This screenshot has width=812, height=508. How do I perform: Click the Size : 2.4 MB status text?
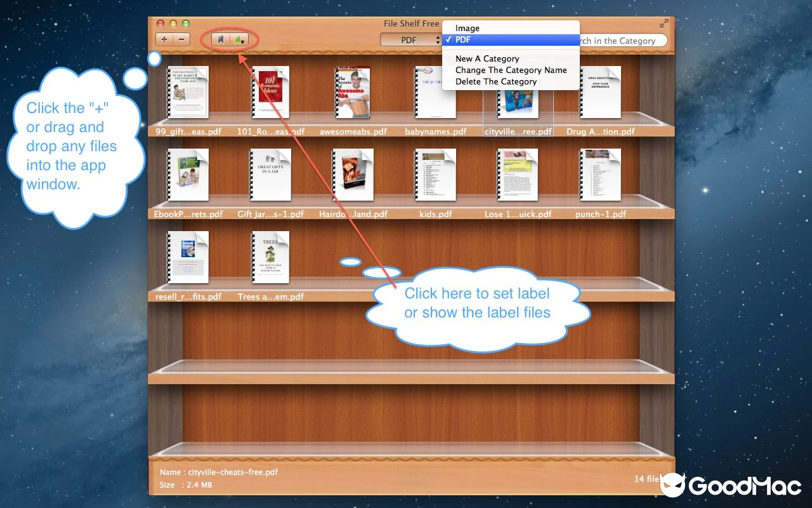(x=186, y=485)
